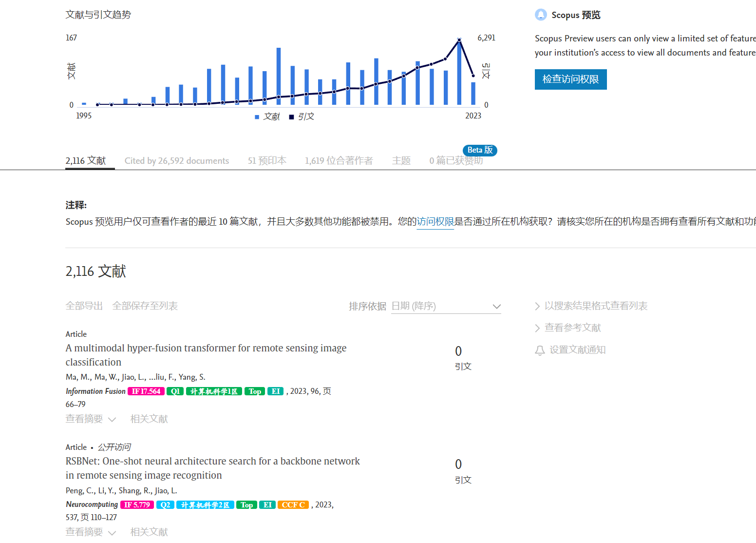Image resolution: width=756 pixels, height=543 pixels.
Task: Click the Q2 badge on Neurocomputing article
Action: pyautogui.click(x=165, y=505)
